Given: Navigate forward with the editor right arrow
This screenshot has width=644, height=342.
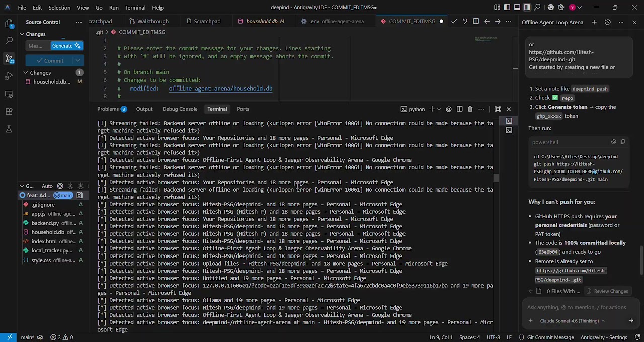Looking at the screenshot, I should point(498,21).
